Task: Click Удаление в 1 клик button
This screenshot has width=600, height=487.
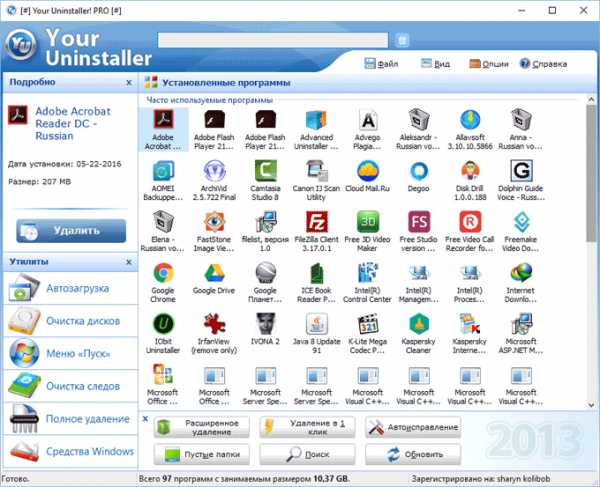Action: point(307,427)
